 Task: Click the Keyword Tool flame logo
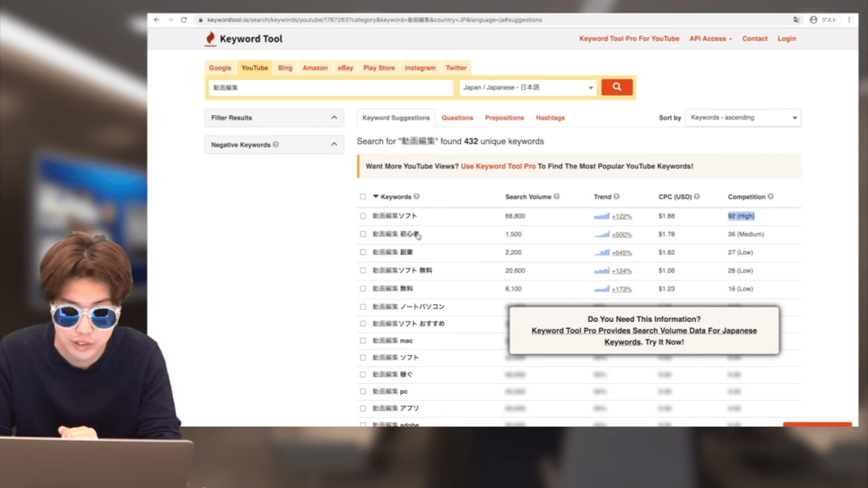(210, 39)
